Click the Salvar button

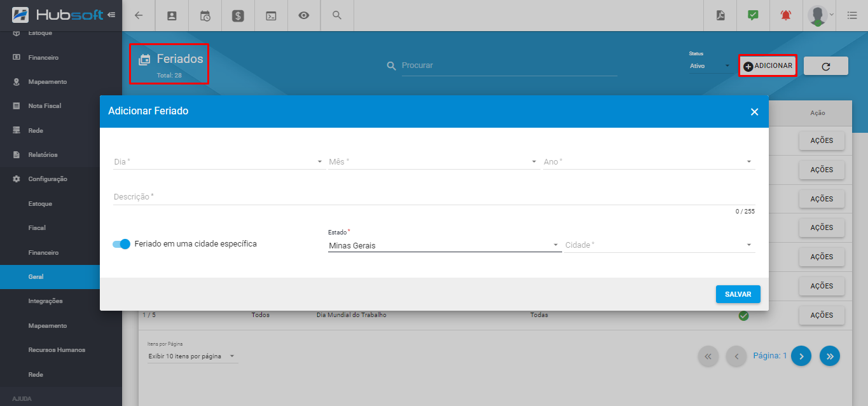738,294
